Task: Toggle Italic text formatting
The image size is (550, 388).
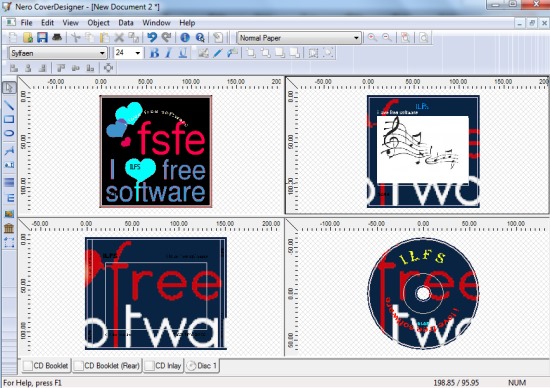Action: tap(168, 53)
